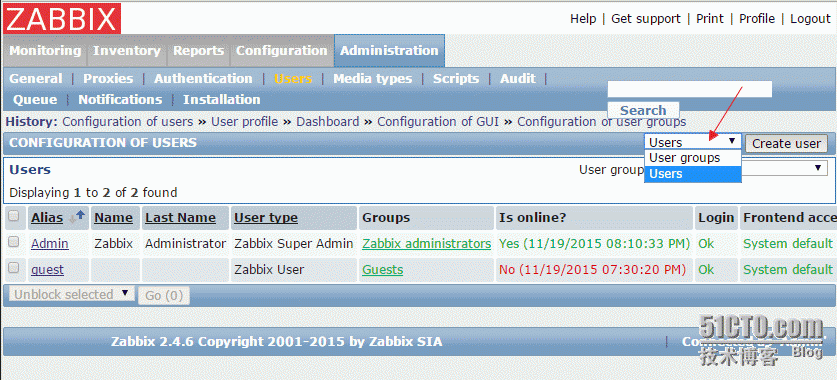Click the Administrator last name cell
The image size is (837, 380).
click(x=185, y=244)
